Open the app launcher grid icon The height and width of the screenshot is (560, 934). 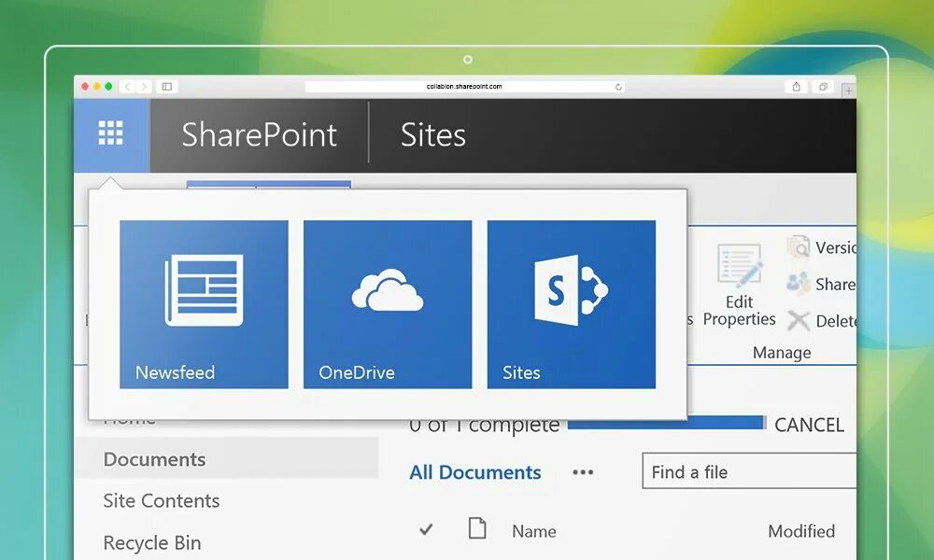[111, 133]
